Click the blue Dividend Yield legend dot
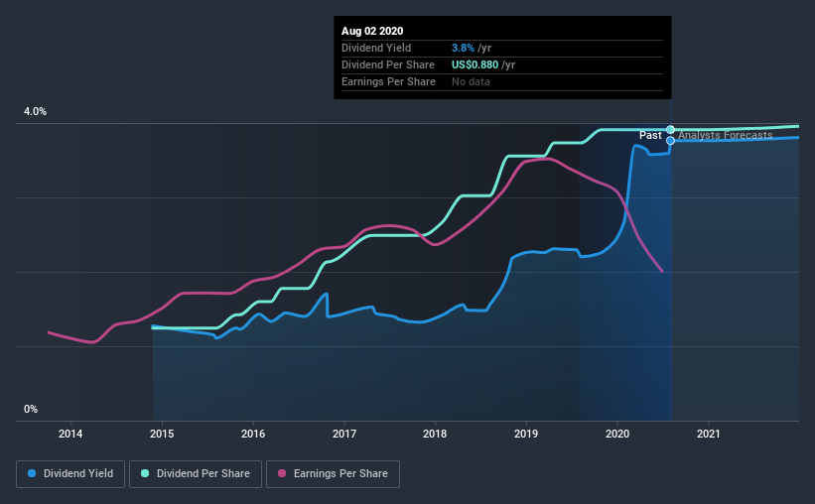This screenshot has width=815, height=504. tap(32, 473)
